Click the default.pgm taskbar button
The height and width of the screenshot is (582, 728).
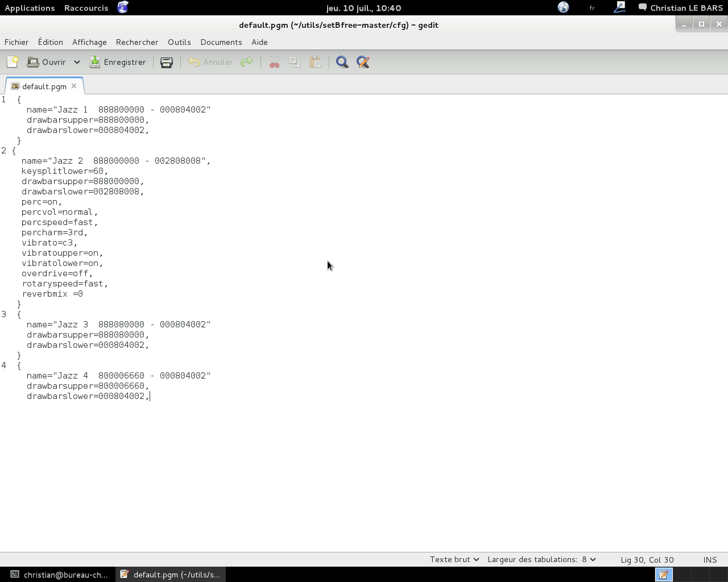(x=171, y=575)
